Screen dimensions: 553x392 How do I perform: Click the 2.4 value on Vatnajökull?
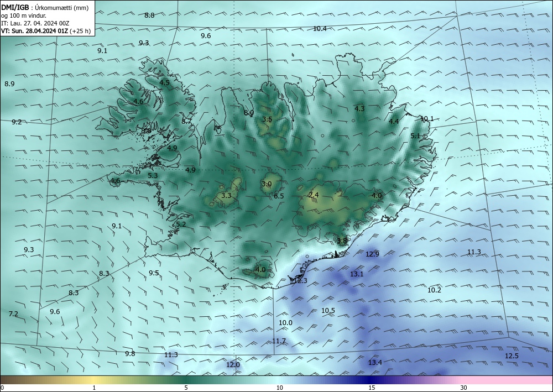point(314,195)
